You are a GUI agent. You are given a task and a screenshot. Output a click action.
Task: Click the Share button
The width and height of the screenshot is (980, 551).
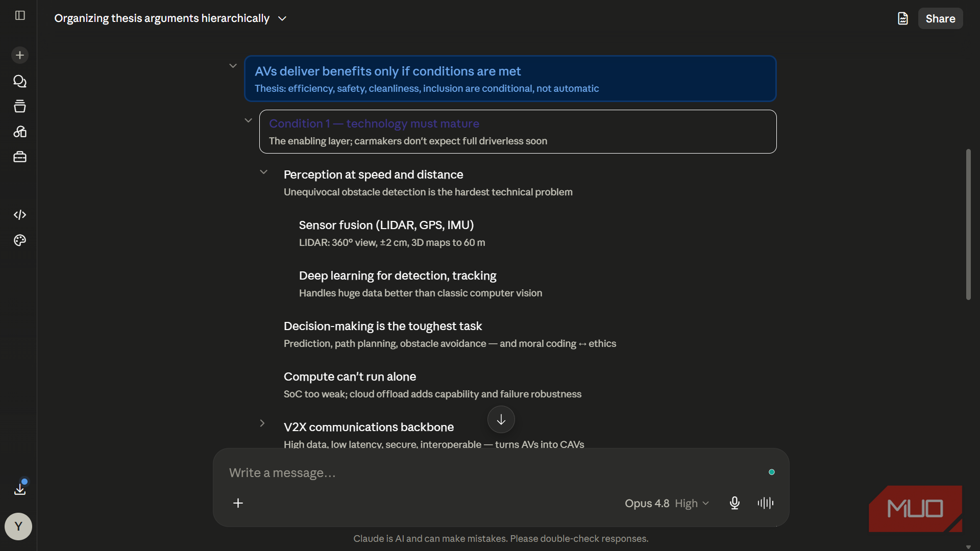tap(940, 18)
